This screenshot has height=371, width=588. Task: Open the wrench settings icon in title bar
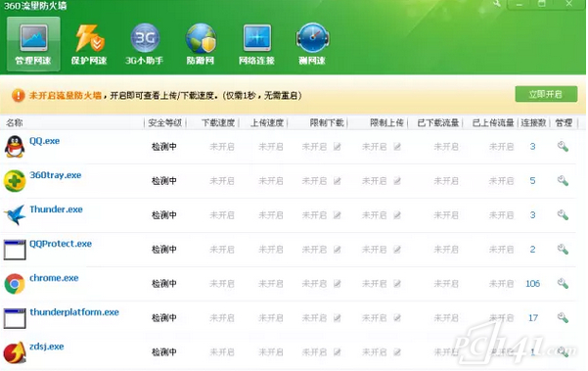497,4
